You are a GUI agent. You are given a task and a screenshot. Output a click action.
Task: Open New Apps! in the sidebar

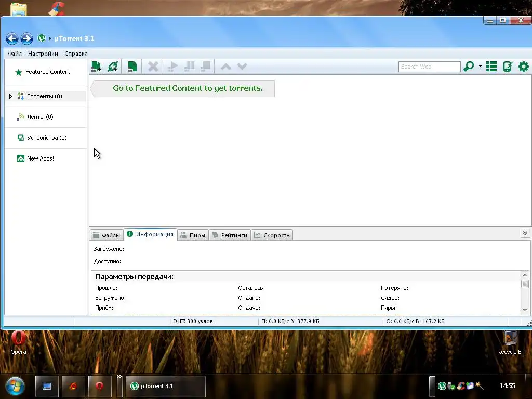click(x=41, y=158)
